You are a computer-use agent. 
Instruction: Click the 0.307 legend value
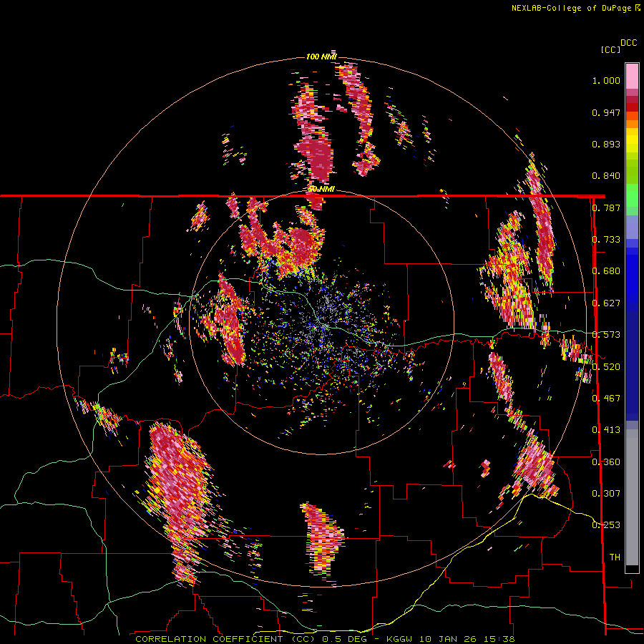[606, 494]
